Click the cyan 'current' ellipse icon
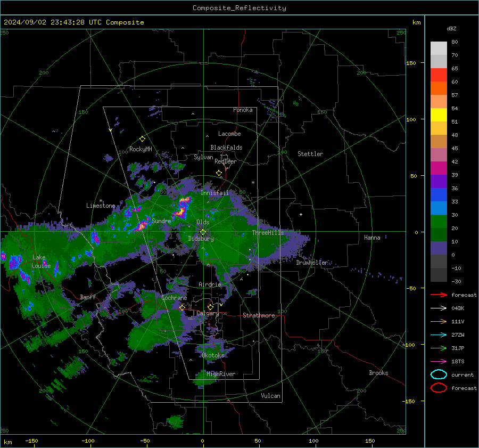The image size is (479, 448). click(x=439, y=374)
